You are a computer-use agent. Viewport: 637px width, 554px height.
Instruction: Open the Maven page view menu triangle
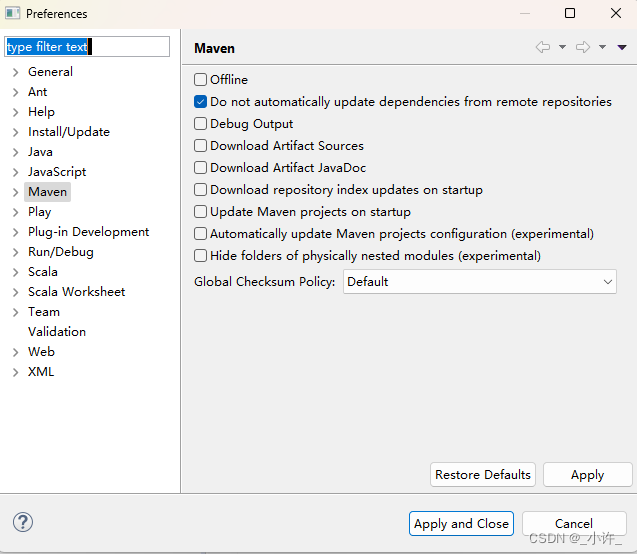click(622, 48)
